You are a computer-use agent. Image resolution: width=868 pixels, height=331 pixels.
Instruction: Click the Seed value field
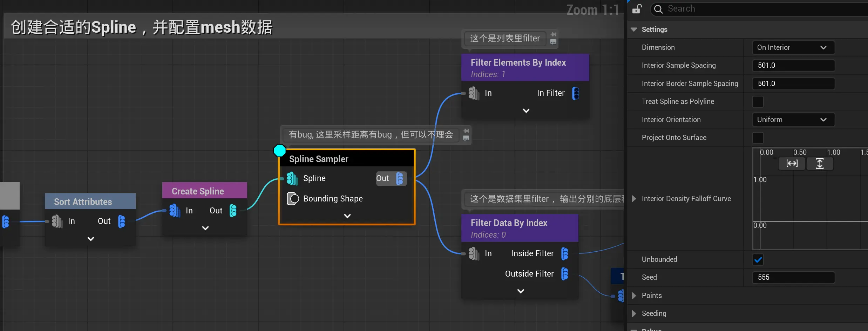793,278
